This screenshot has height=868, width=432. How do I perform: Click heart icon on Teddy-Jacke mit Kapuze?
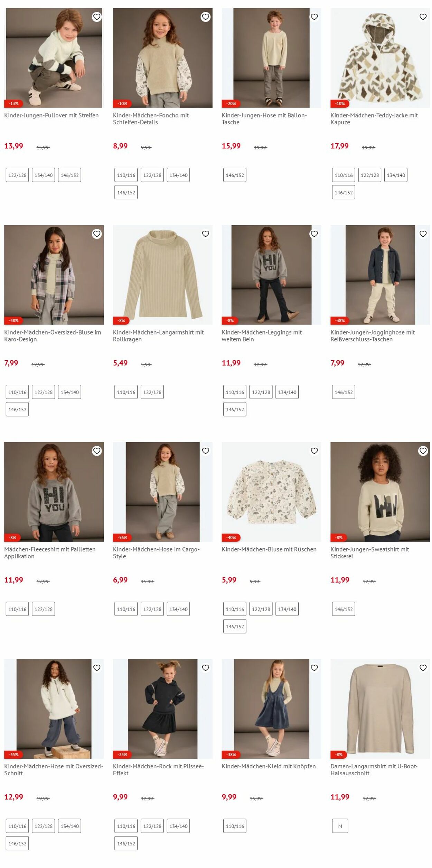(x=423, y=17)
